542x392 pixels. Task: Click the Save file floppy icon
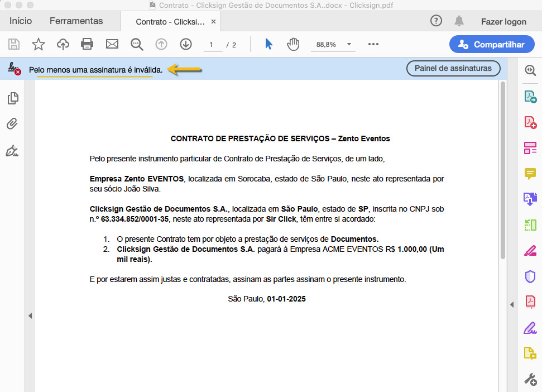click(x=14, y=44)
